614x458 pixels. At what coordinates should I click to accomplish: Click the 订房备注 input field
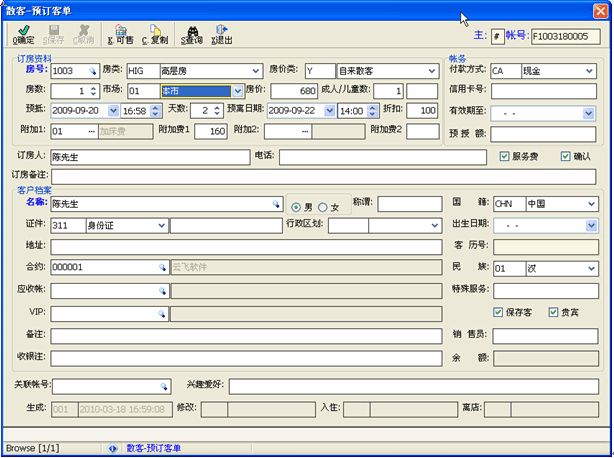point(323,177)
